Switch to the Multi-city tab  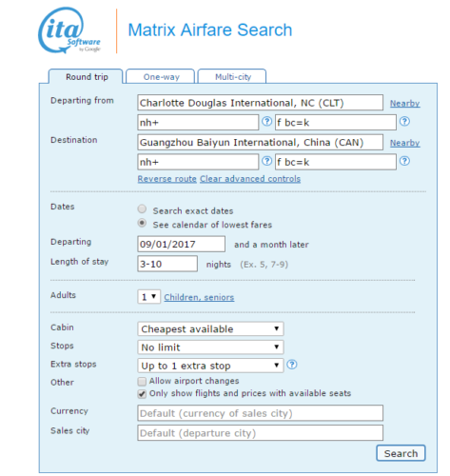pyautogui.click(x=232, y=76)
